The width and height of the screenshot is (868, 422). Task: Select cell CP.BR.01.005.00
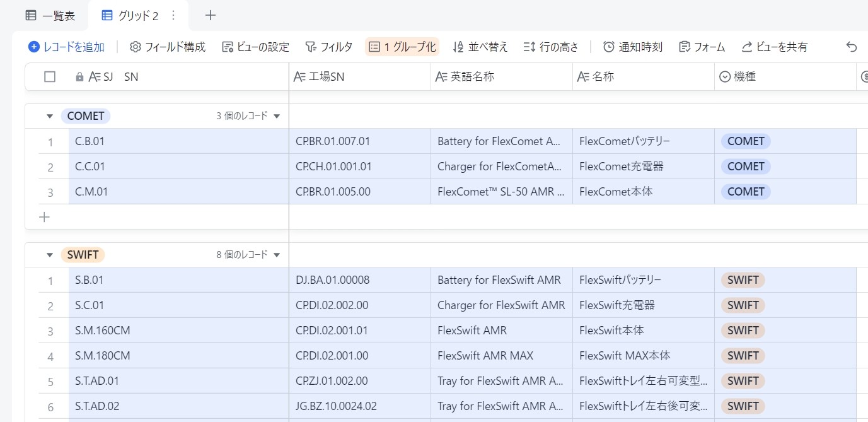point(360,192)
